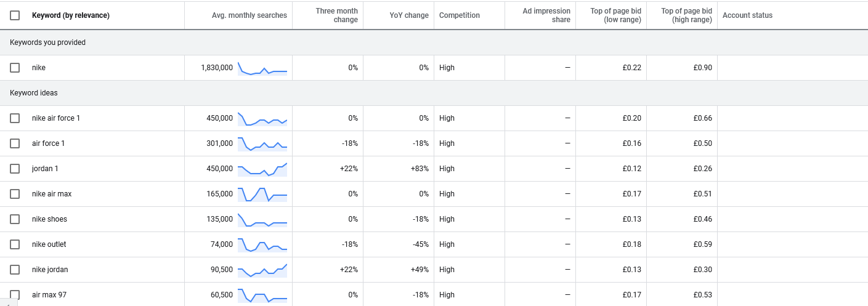Click the 'Keyword ideas' section label

click(34, 93)
